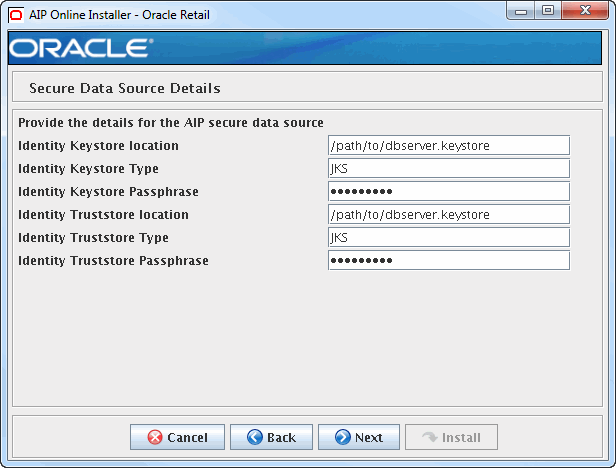Focus the Identity Keystore location field
This screenshot has height=468, width=616.
pyautogui.click(x=449, y=146)
